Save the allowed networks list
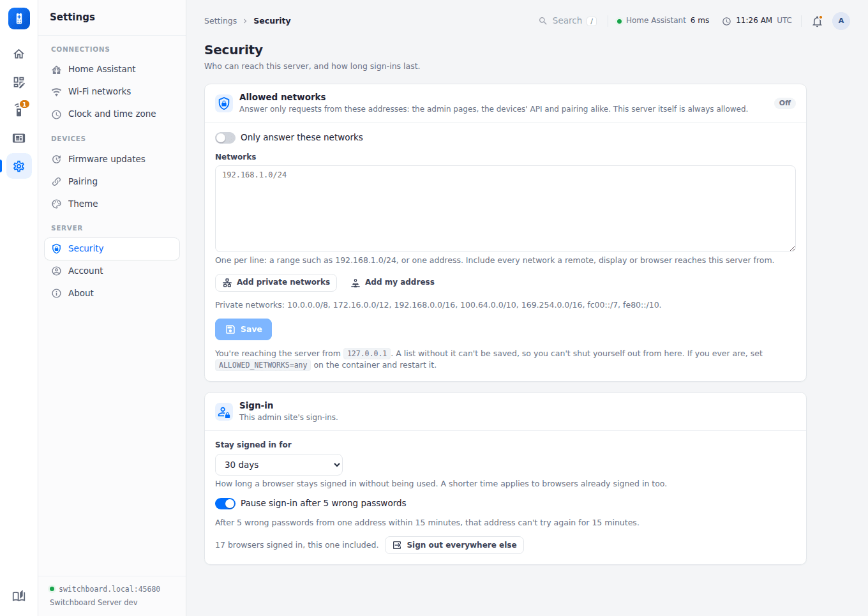This screenshot has width=868, height=616. 243,329
